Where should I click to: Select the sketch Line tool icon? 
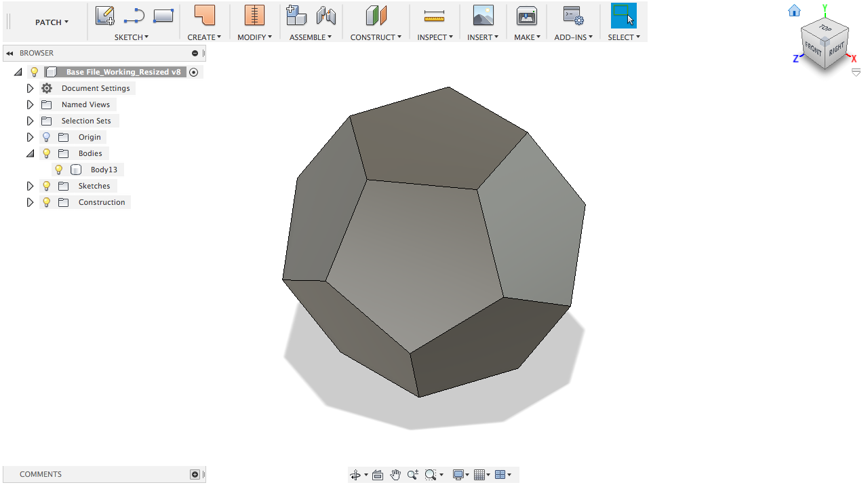(134, 16)
